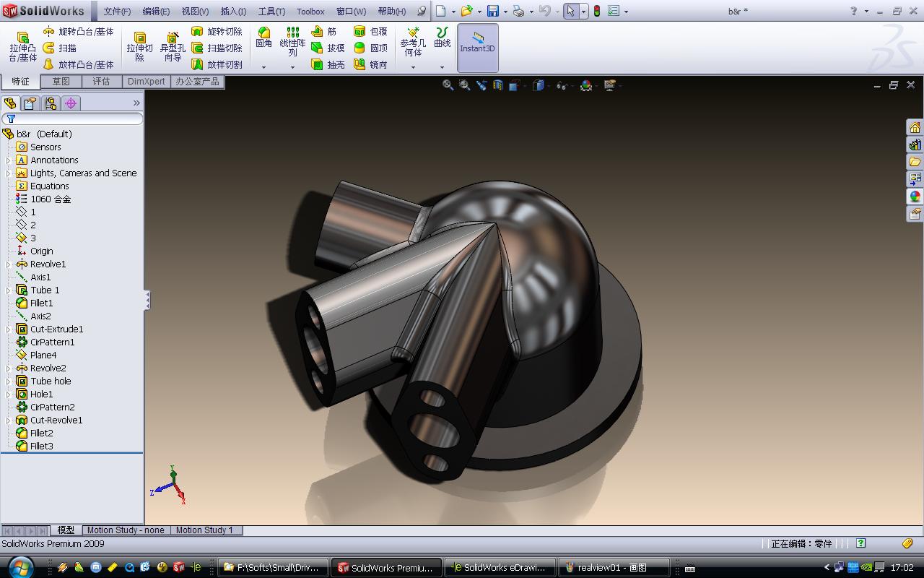Click the Apply Scene sphere icon
Screen dimensions: 924x578
[x=586, y=85]
